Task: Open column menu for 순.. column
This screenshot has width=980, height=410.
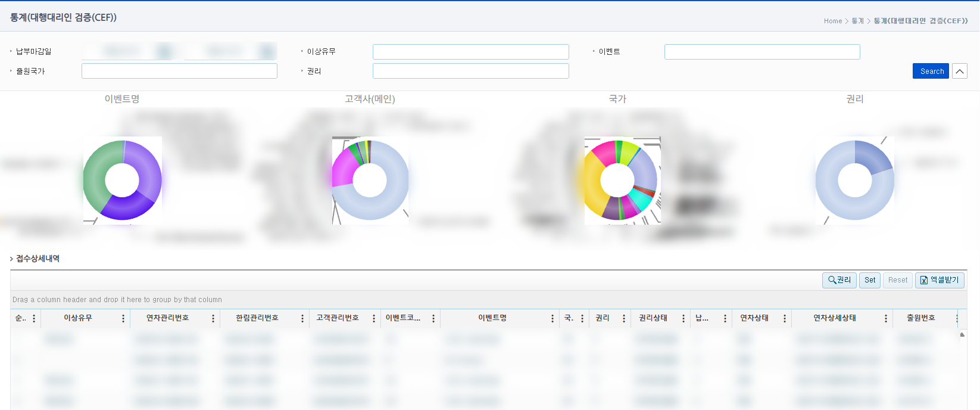Action: 34,319
